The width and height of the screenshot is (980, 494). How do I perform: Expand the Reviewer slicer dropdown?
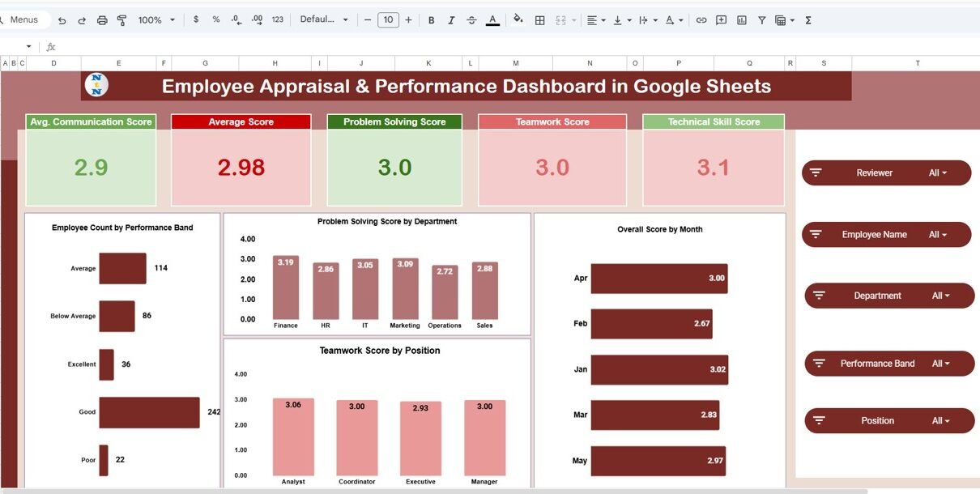[938, 172]
